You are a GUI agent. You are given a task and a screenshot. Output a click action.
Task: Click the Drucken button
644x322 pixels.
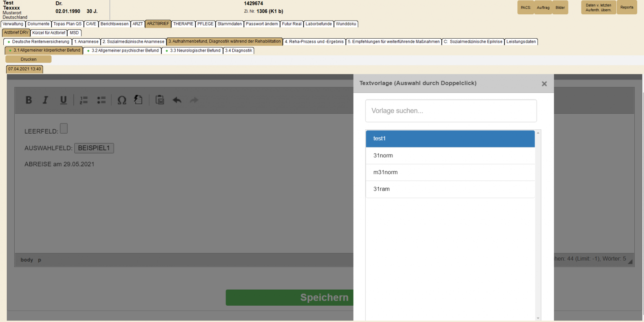29,59
